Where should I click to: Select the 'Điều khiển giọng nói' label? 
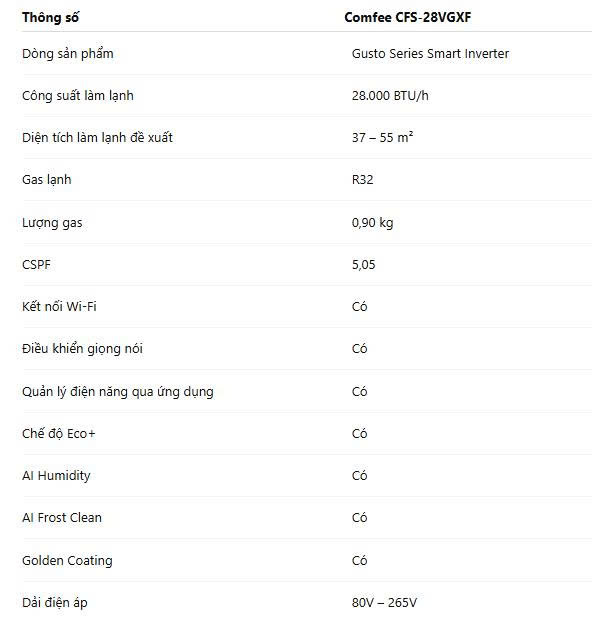tap(82, 349)
